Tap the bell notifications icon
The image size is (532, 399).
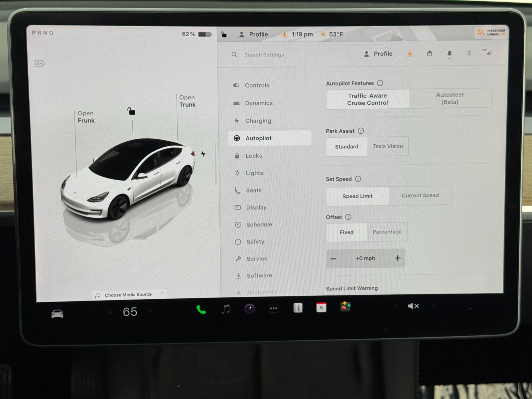click(x=449, y=54)
